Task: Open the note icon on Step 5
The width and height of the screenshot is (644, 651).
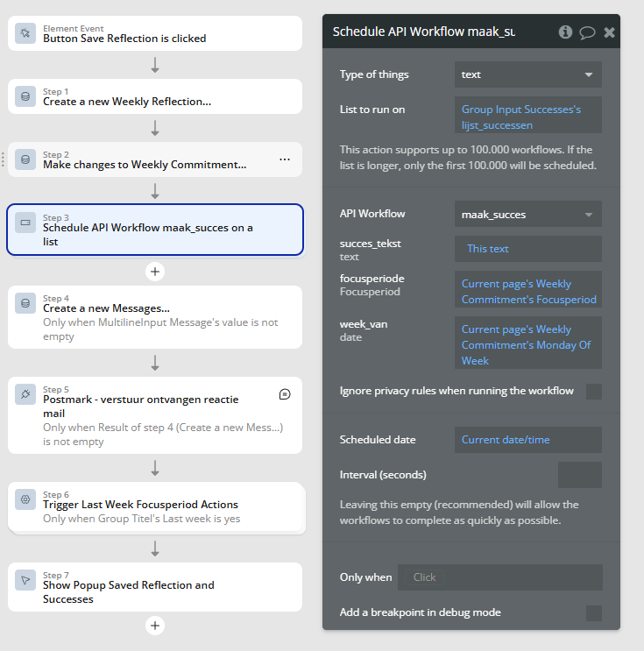Action: (x=285, y=394)
